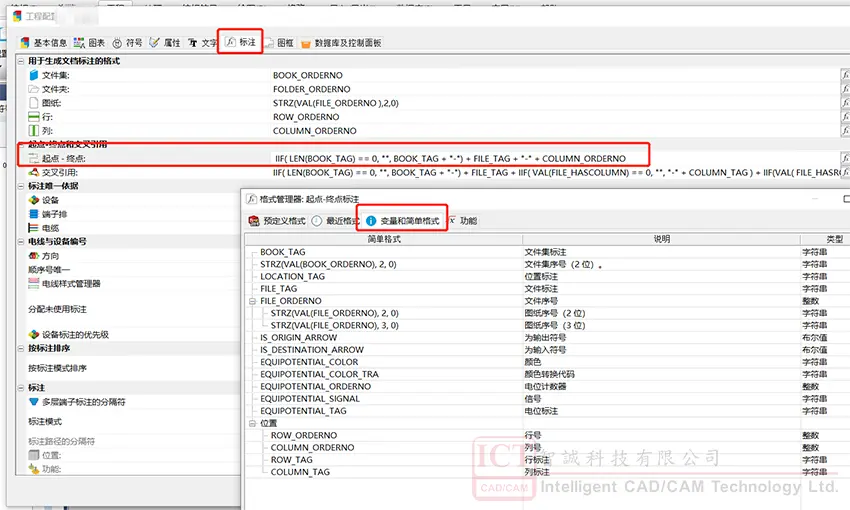Switch to the 图表 tab
850x510 pixels.
point(89,43)
